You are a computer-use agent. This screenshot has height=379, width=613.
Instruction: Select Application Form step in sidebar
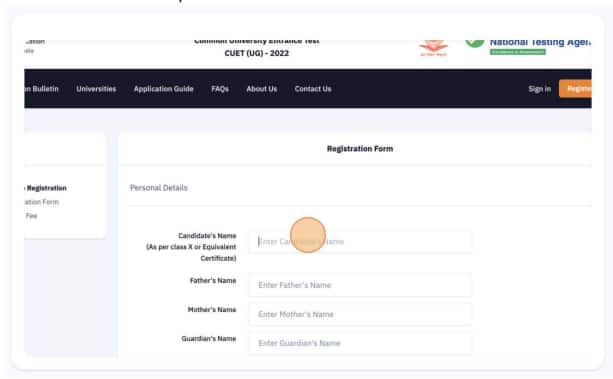point(41,202)
